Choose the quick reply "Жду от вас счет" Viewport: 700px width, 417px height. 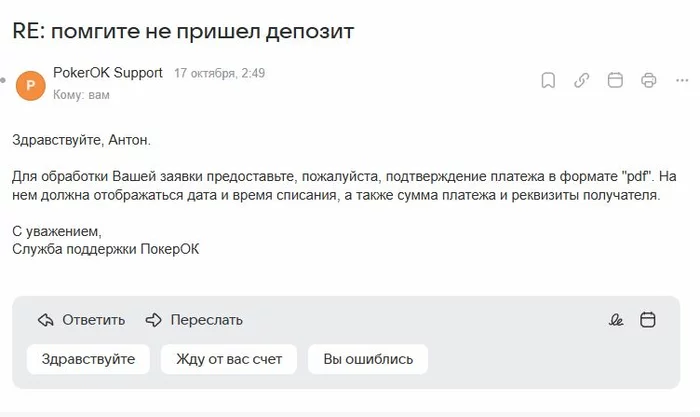[x=229, y=359]
